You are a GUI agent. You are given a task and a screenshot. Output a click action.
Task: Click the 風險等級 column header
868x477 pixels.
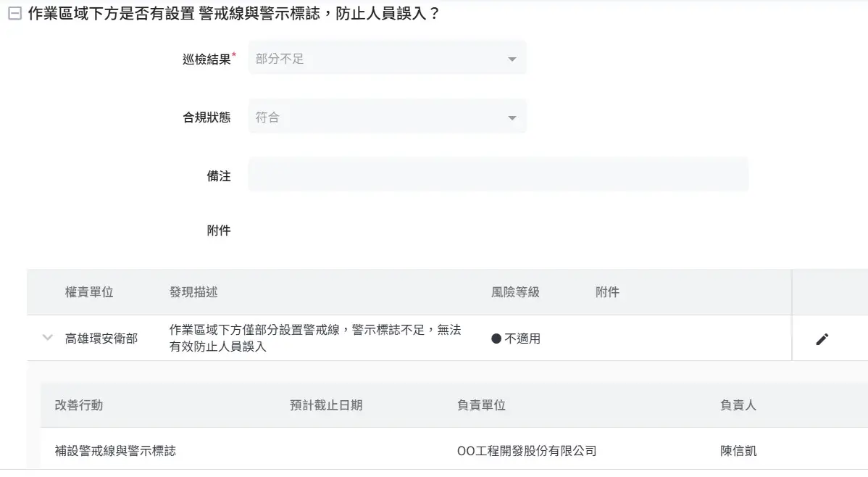point(515,292)
